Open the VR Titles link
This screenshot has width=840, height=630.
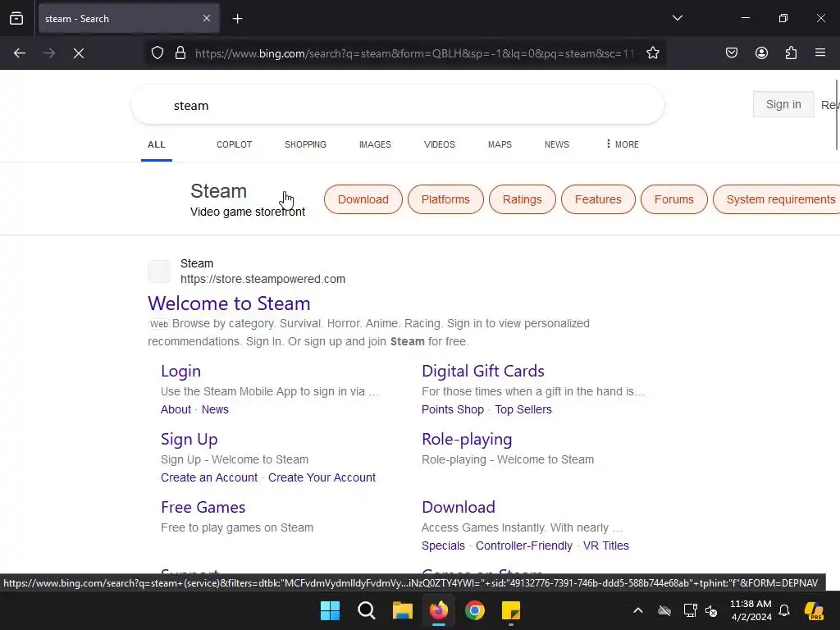click(606, 546)
